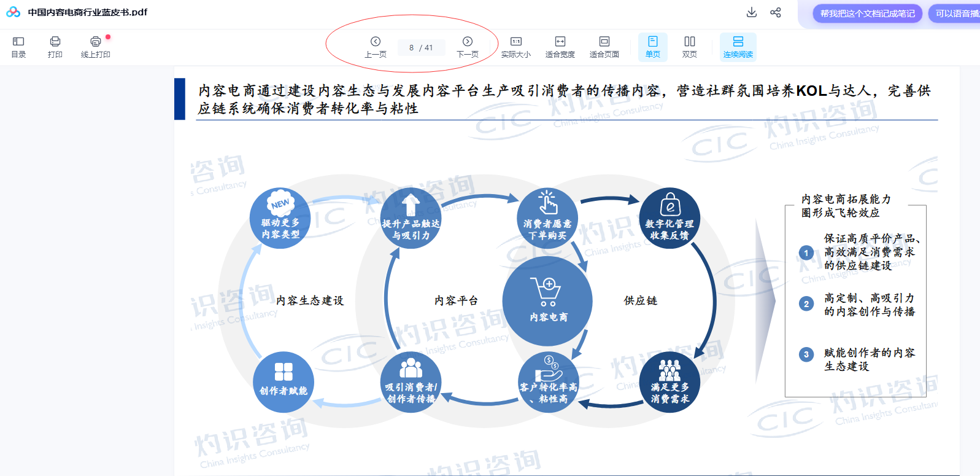Screen dimensions: 980x476
Task: Switch to 单页 single page view
Action: pyautogui.click(x=653, y=47)
